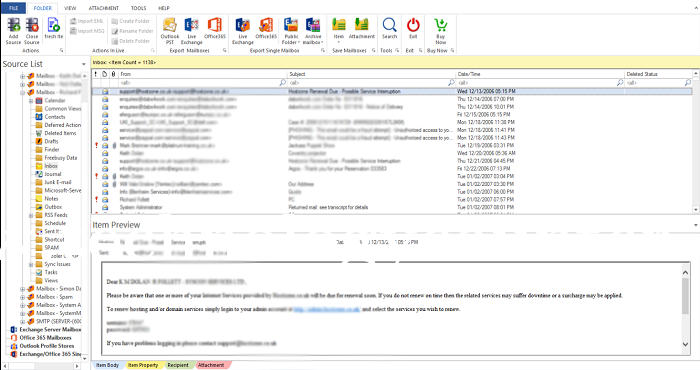Expand the Sync Issues folder node
Image resolution: width=700 pixels, height=370 pixels.
[x=31, y=264]
